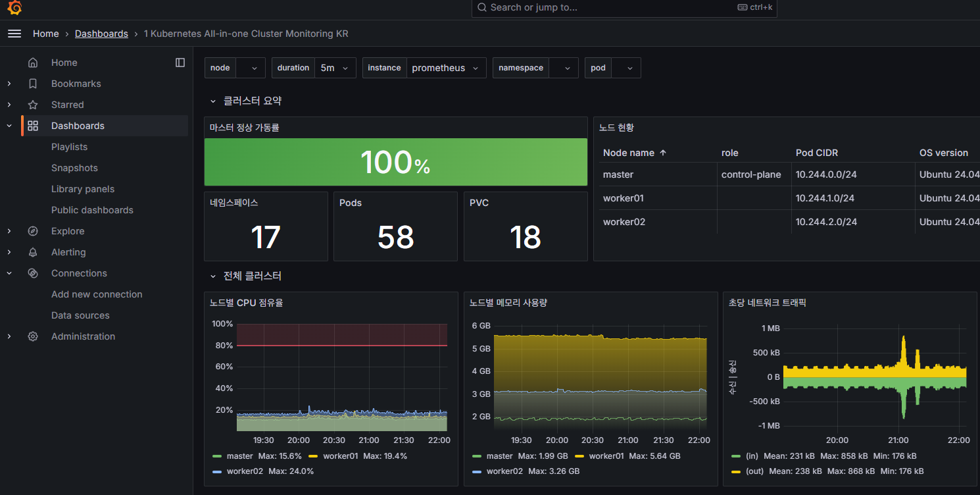The height and width of the screenshot is (495, 980).
Task: Toggle worker01 series in memory usage legend
Action: click(608, 456)
